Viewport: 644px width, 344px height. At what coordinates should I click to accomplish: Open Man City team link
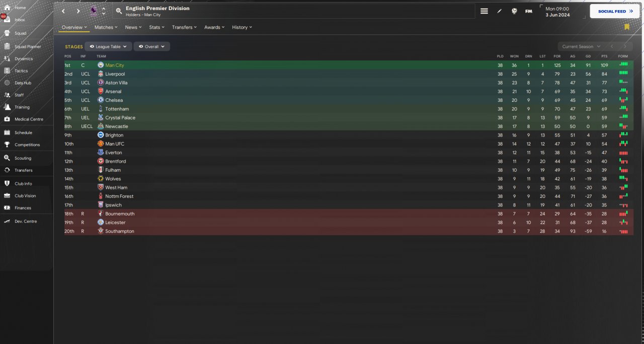click(x=115, y=65)
